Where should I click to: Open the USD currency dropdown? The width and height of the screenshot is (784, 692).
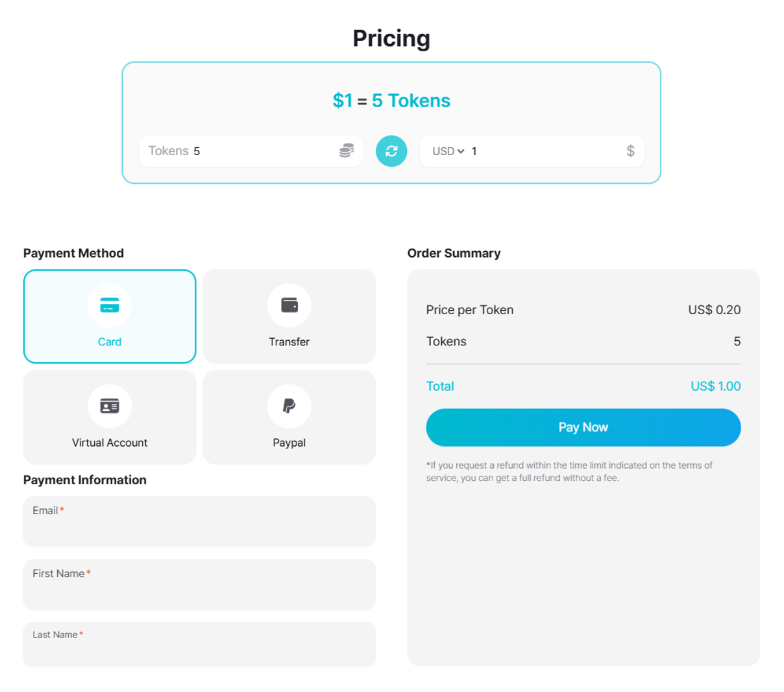pyautogui.click(x=448, y=151)
